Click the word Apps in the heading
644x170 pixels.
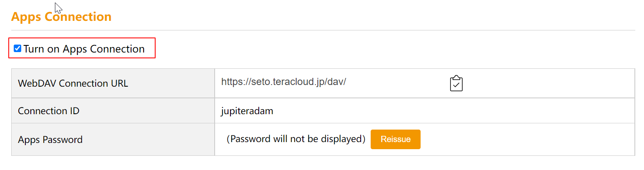[27, 17]
